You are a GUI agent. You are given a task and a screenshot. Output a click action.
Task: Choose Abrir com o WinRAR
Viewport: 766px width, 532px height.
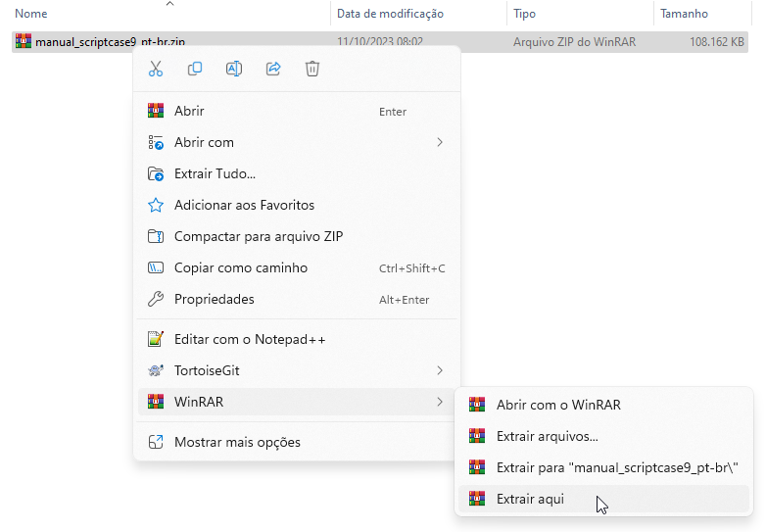pos(603,405)
